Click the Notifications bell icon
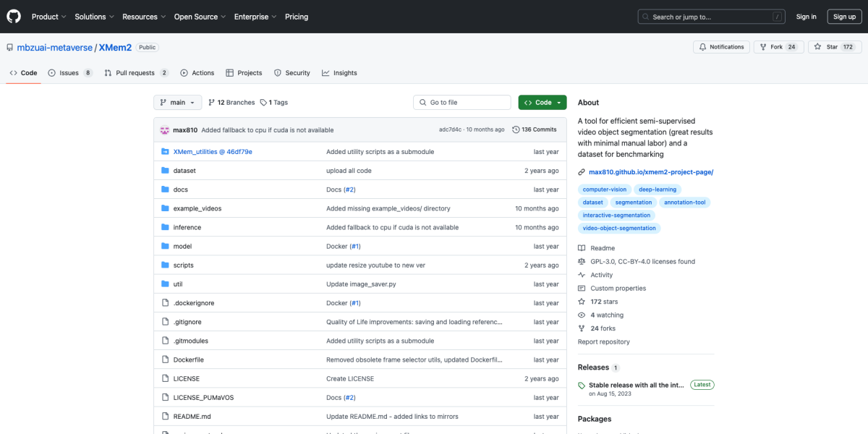 click(x=702, y=47)
